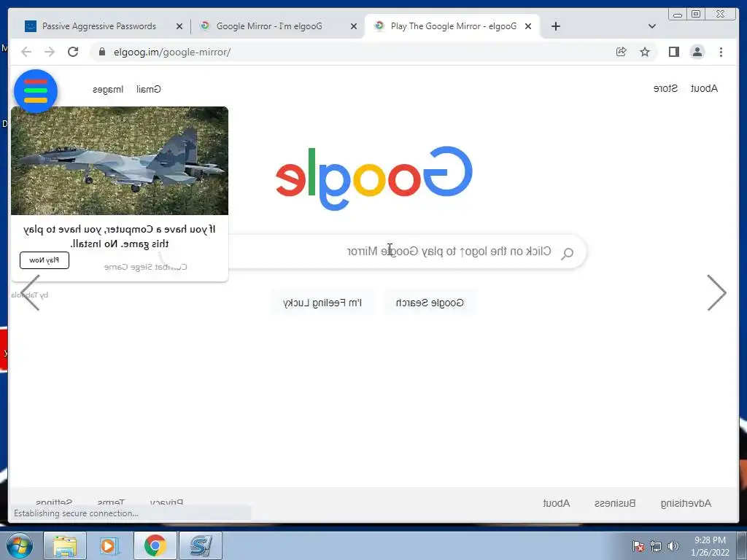The height and width of the screenshot is (560, 747).
Task: Click the mirrored Google logo
Action: click(374, 178)
